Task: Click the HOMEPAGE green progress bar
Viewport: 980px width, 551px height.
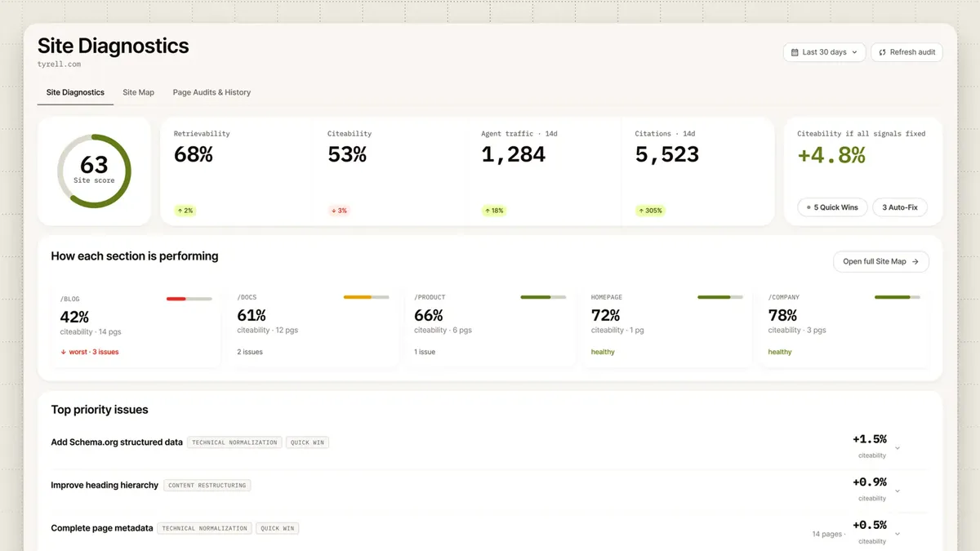Action: [x=720, y=297]
